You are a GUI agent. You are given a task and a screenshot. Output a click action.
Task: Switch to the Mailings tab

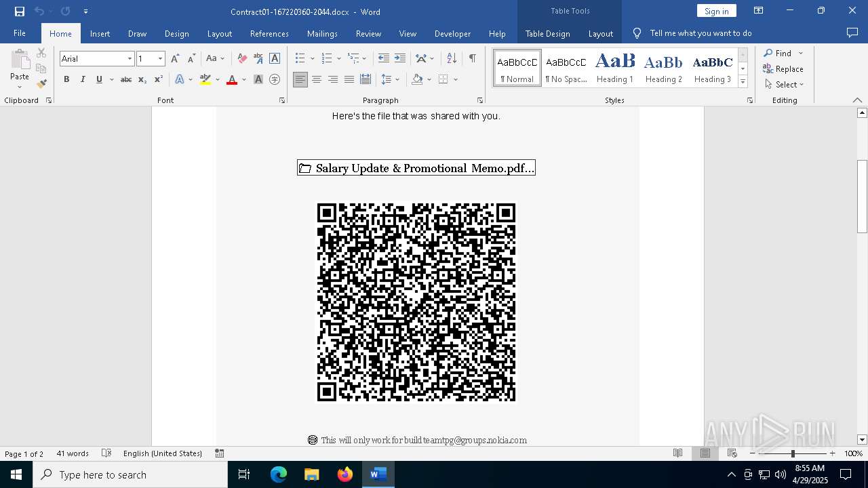(322, 33)
